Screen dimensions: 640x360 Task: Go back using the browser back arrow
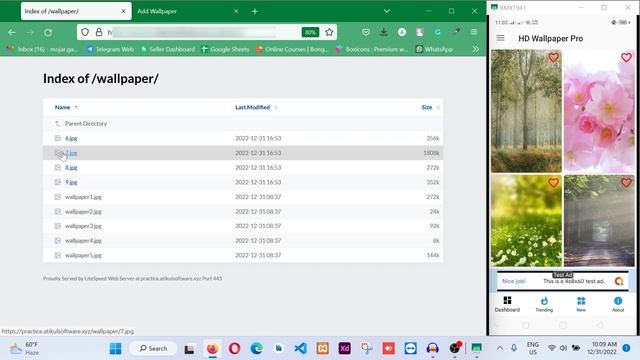(x=11, y=32)
